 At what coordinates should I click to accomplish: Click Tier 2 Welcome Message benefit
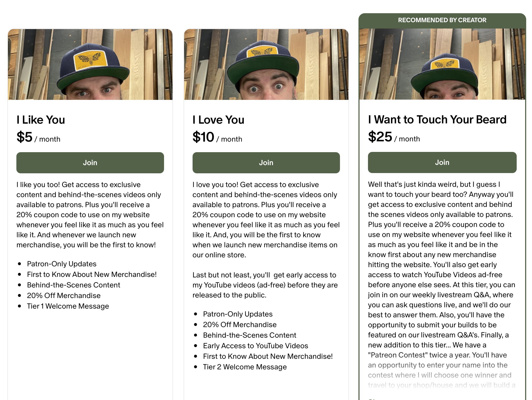[245, 367]
